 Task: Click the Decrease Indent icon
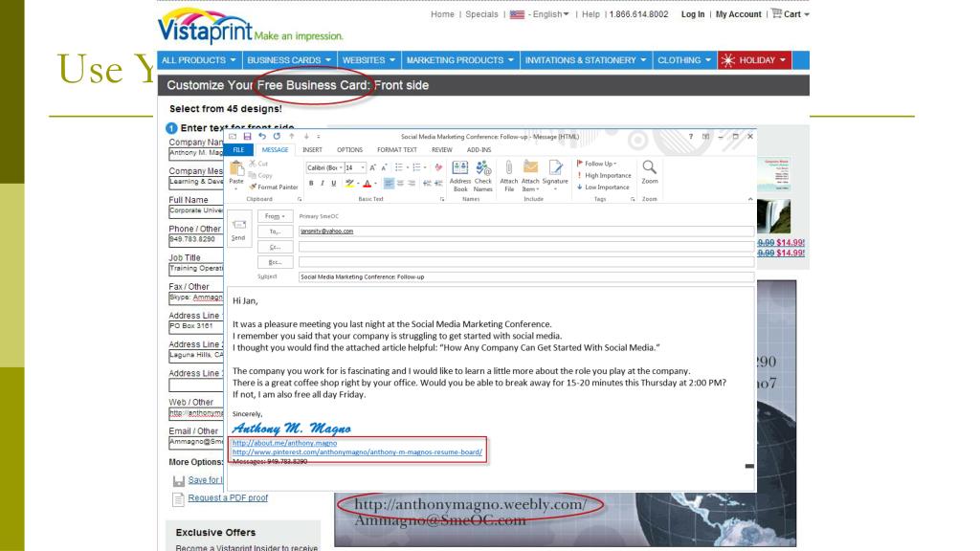point(427,183)
